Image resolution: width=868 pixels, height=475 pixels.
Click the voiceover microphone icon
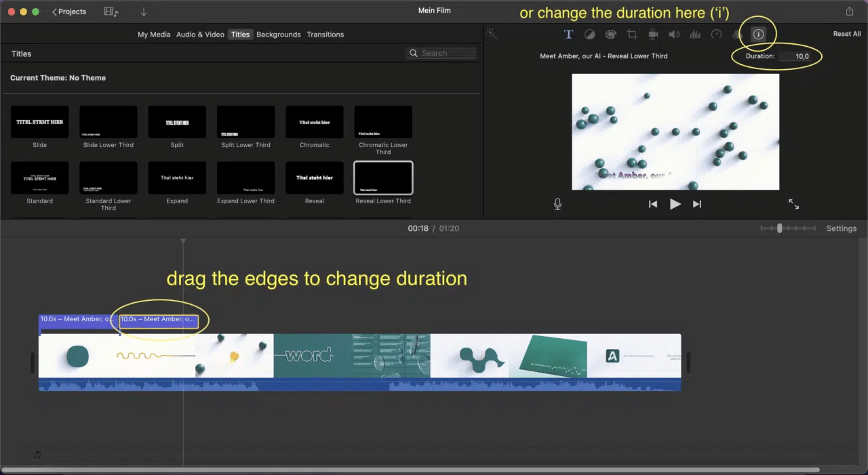(557, 204)
